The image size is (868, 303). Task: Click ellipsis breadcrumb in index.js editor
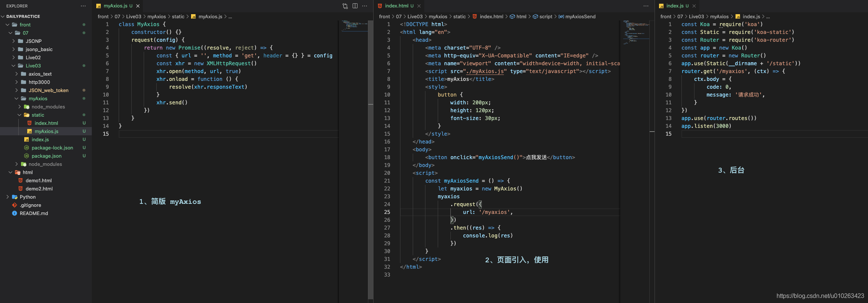768,16
